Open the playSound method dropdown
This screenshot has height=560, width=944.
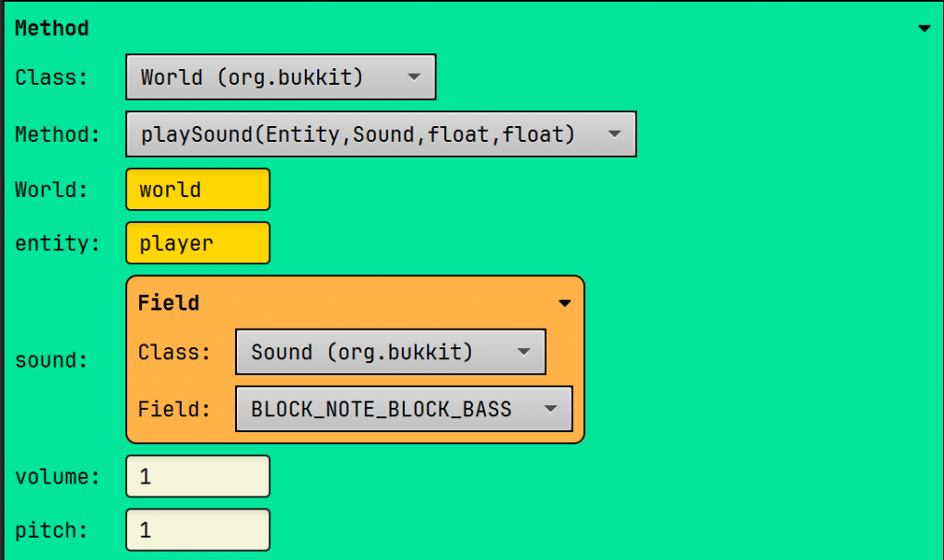[x=380, y=134]
